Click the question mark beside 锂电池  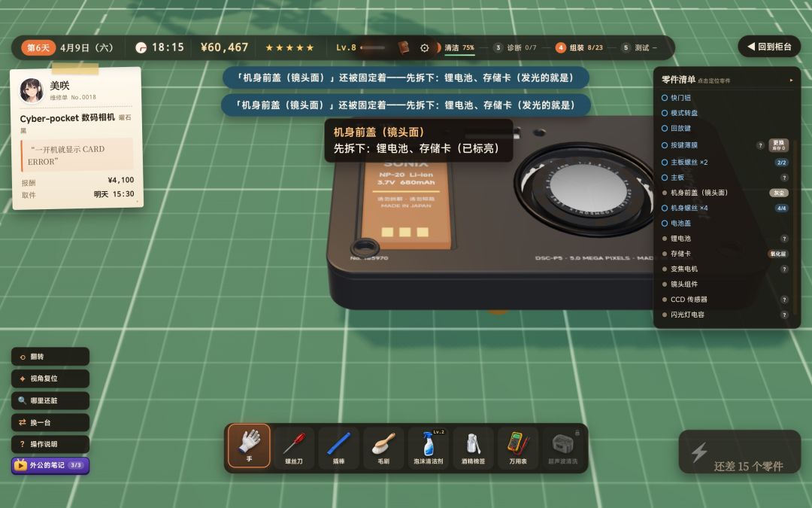pyautogui.click(x=784, y=239)
